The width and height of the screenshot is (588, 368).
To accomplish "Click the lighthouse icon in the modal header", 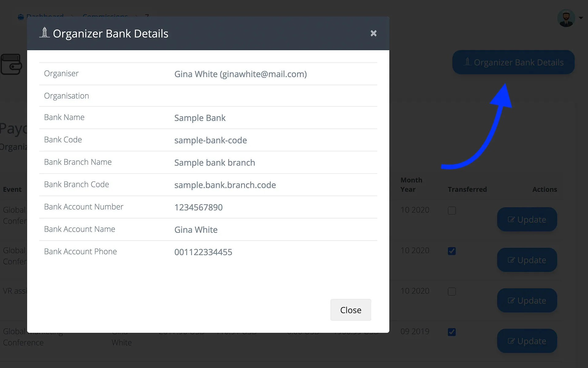I will (x=45, y=33).
